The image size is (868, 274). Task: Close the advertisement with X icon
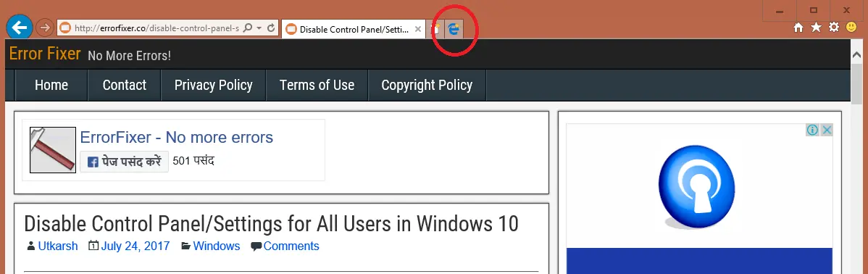(x=827, y=130)
